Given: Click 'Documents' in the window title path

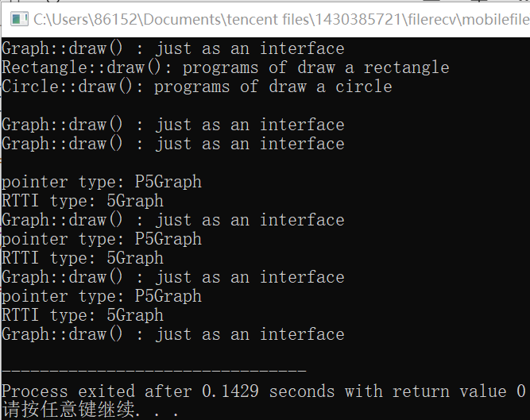Looking at the screenshot, I should pyautogui.click(x=182, y=19).
